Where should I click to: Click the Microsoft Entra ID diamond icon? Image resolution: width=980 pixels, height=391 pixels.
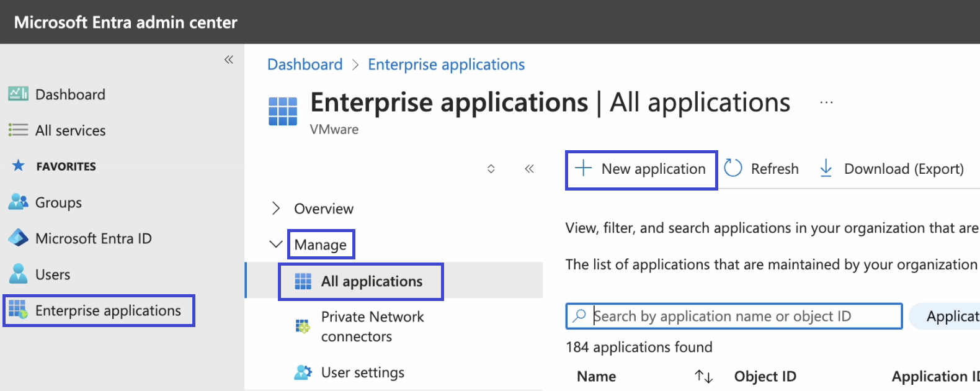click(18, 238)
